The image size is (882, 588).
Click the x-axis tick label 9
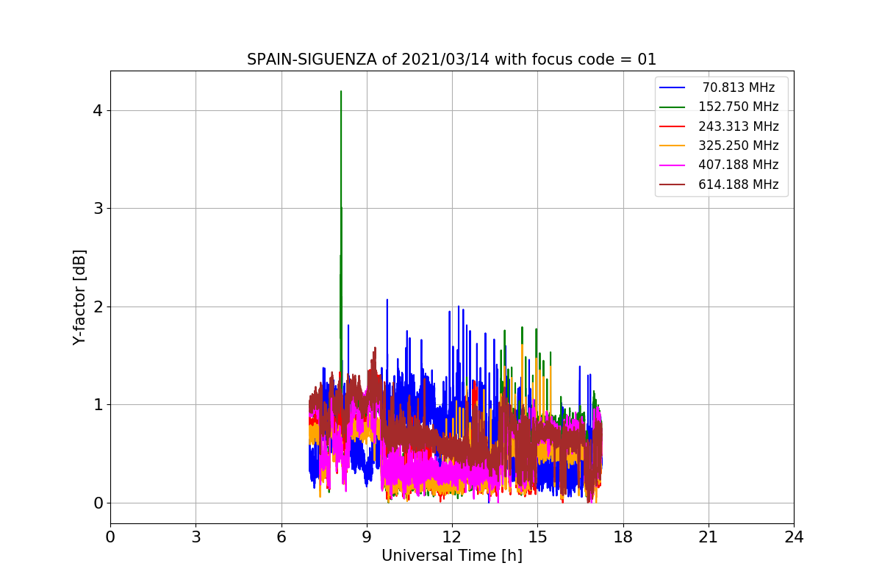click(367, 537)
